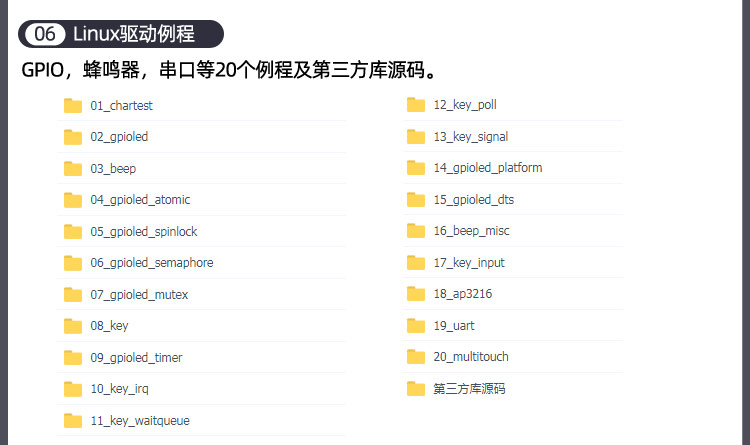The width and height of the screenshot is (750, 445).
Task: Open the 14_gpioled_platform entry
Action: (488, 168)
